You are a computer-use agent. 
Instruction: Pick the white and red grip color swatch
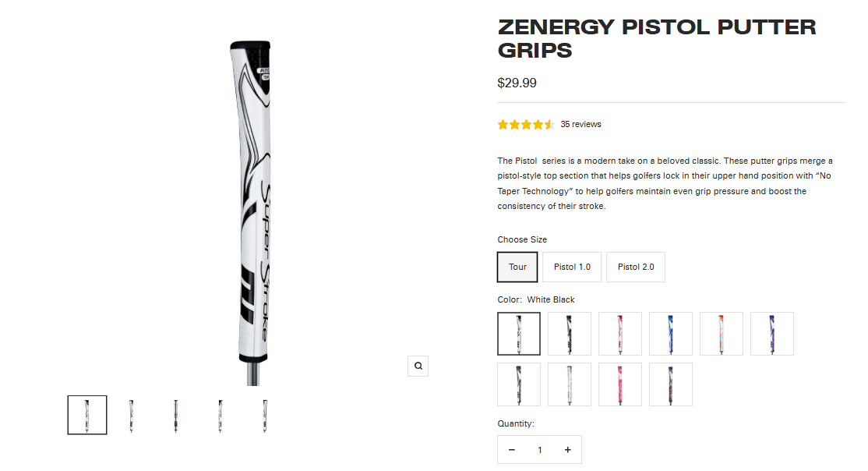(x=620, y=334)
